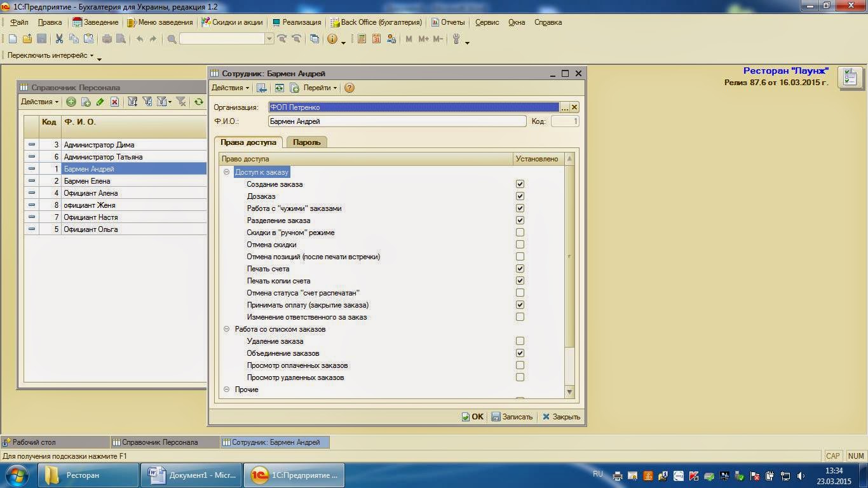868x488 pixels.
Task: Open the Отчеты menu
Action: [x=449, y=22]
